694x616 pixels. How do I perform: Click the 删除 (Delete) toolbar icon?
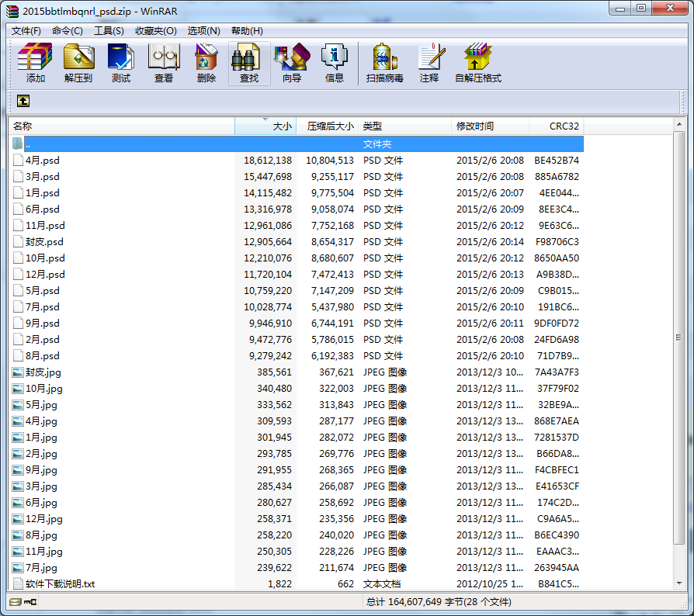[x=206, y=57]
